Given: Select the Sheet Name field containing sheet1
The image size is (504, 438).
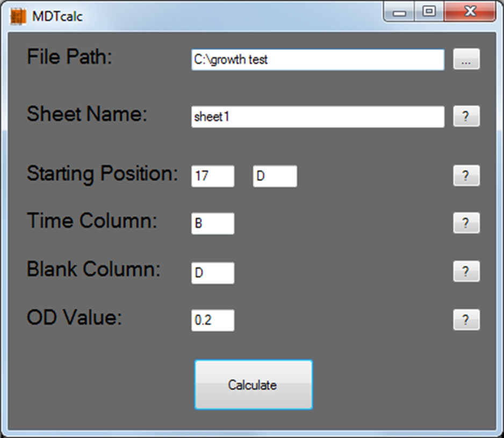Looking at the screenshot, I should point(318,117).
